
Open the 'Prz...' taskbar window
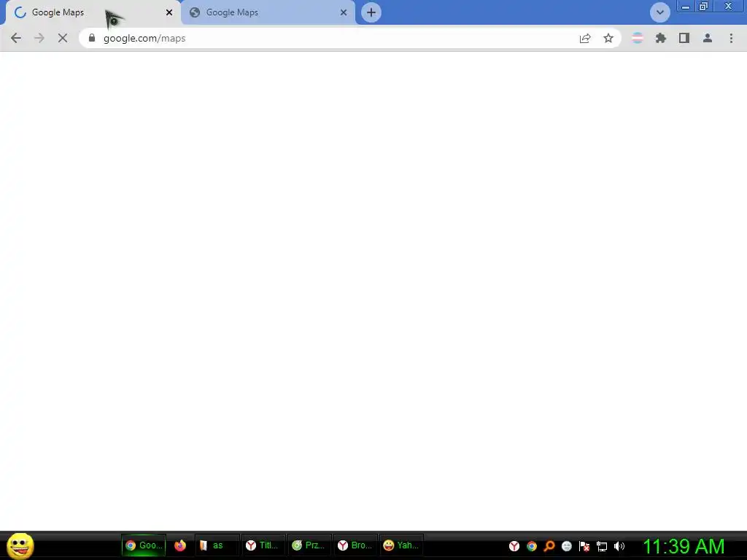[309, 545]
